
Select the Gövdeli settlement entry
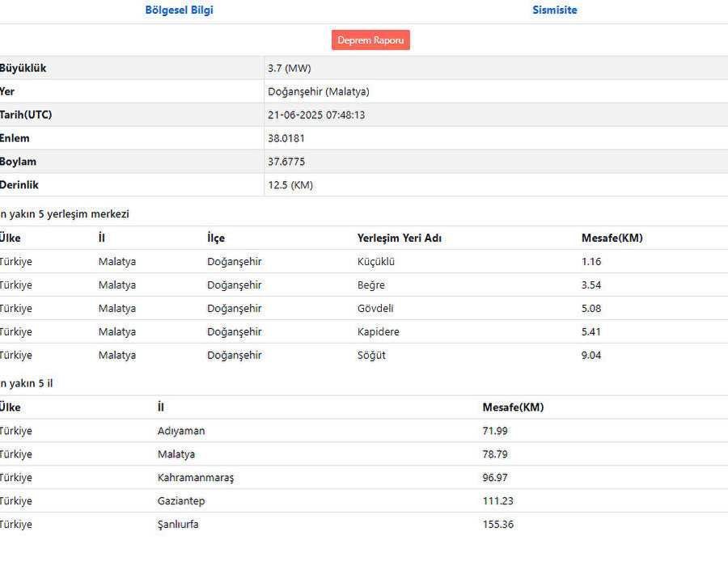(x=376, y=309)
